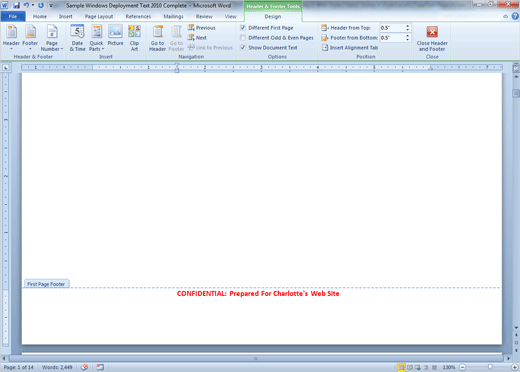Insert a Picture into the footer
The image size is (520, 372).
(x=115, y=35)
